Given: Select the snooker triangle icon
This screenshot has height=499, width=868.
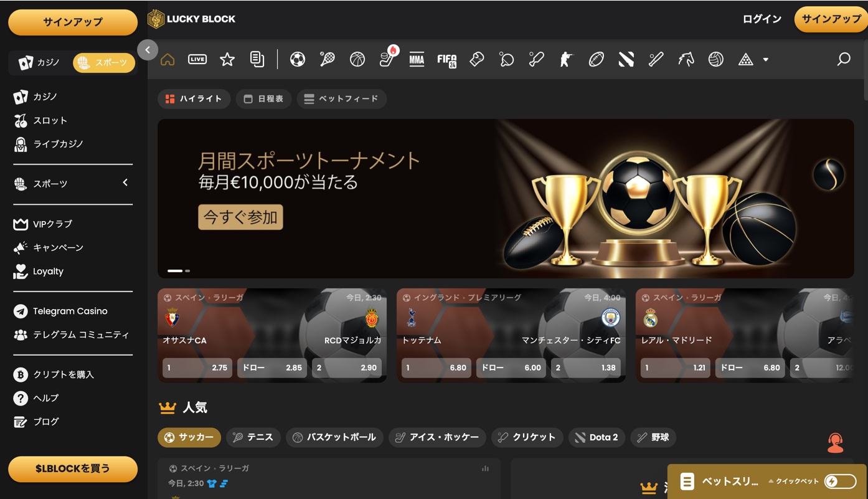Looking at the screenshot, I should (746, 60).
